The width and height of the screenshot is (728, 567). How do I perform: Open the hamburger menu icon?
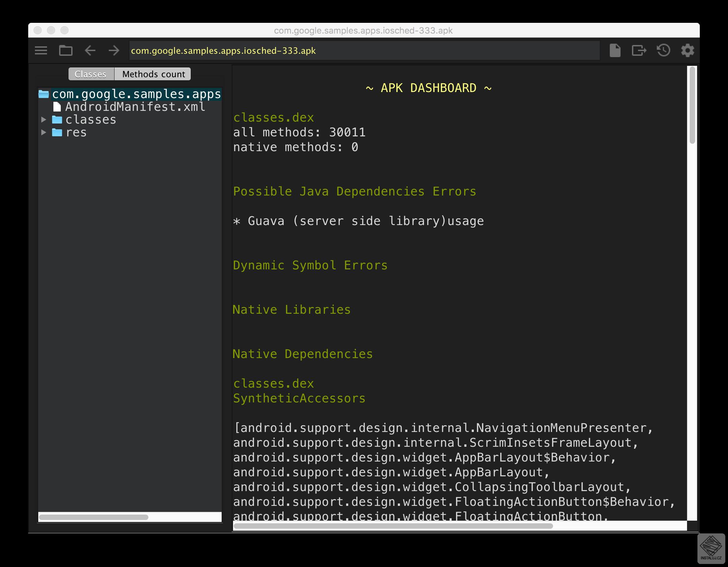(x=41, y=51)
